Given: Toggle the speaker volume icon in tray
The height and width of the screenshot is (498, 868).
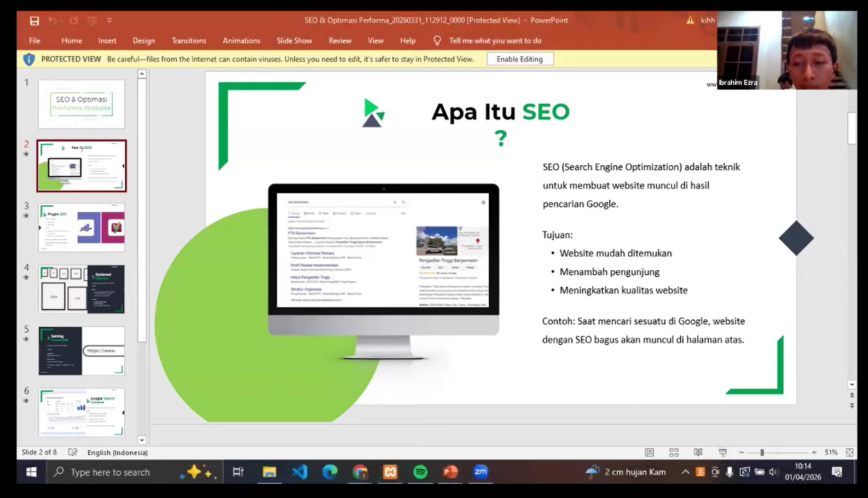Looking at the screenshot, I should pos(773,472).
